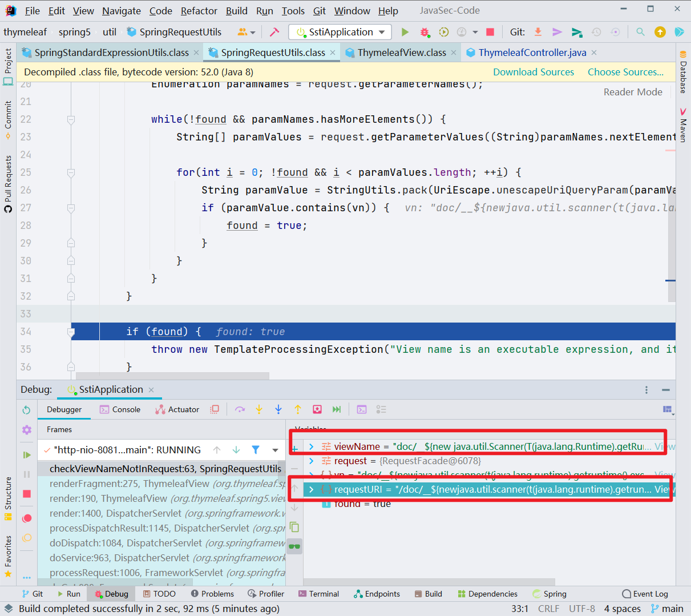This screenshot has height=616, width=691.
Task: Open profiler run options dropdown arrow
Action: 475,32
